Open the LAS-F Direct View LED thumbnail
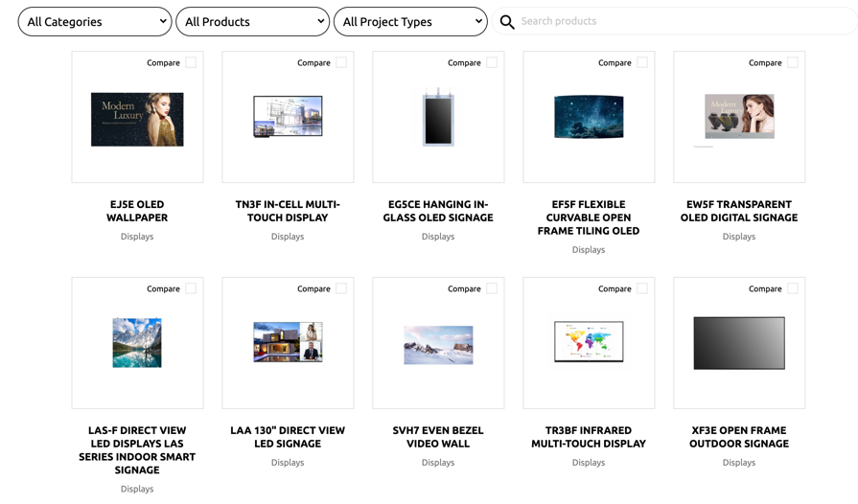The height and width of the screenshot is (504, 858). [137, 343]
